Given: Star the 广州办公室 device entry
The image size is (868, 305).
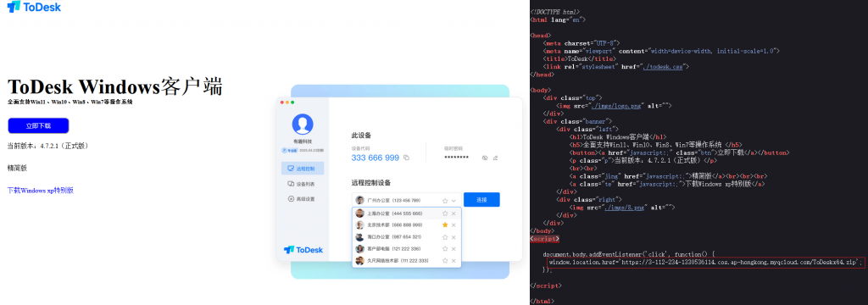Looking at the screenshot, I should [x=444, y=201].
